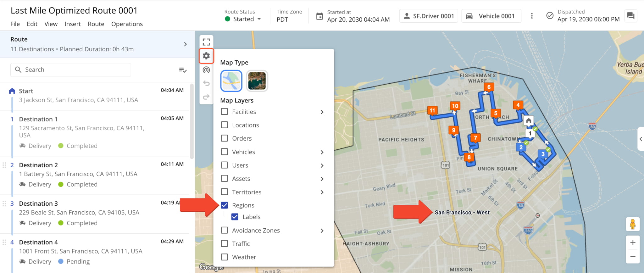Click the calendar icon beside Started at
Screen dimensions: 644x273
[x=319, y=16]
